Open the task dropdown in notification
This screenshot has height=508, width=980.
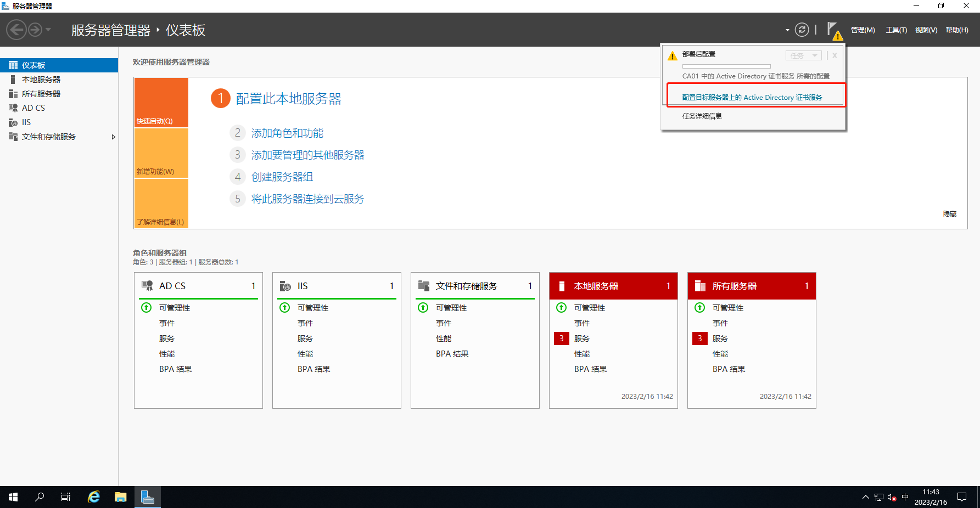pos(803,55)
